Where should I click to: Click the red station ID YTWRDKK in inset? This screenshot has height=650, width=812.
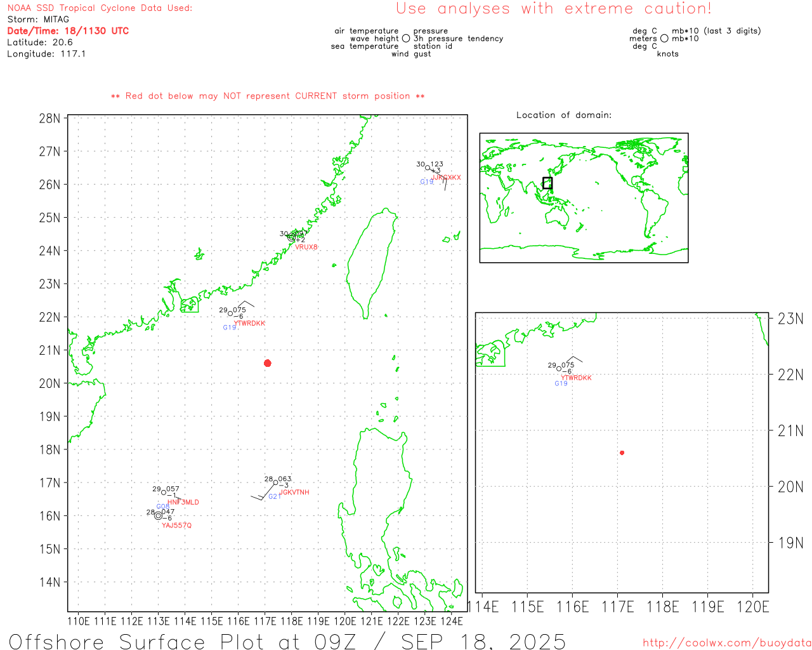coord(576,378)
